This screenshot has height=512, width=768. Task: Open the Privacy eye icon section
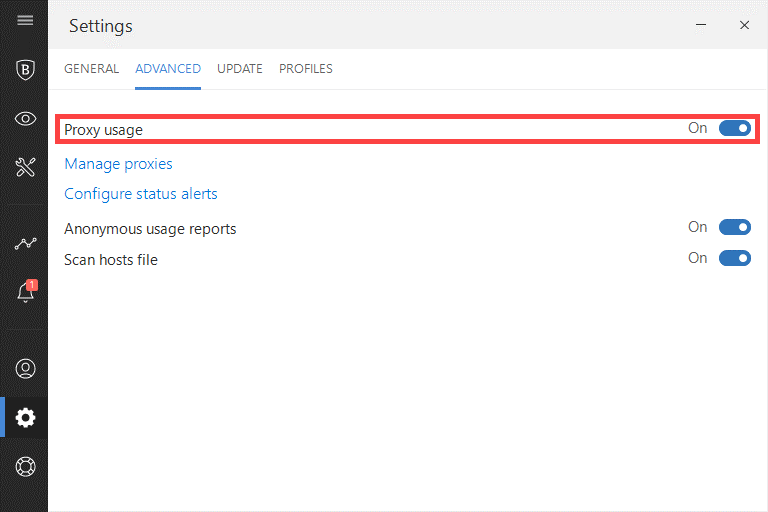point(25,119)
